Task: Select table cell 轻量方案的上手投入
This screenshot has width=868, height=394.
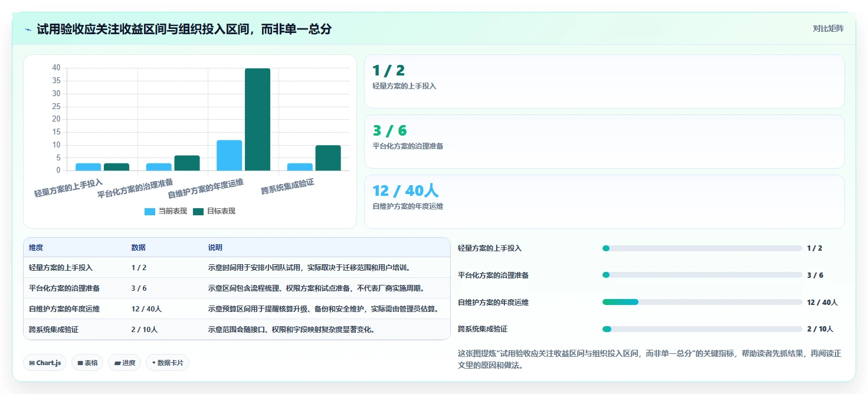Action: click(61, 268)
